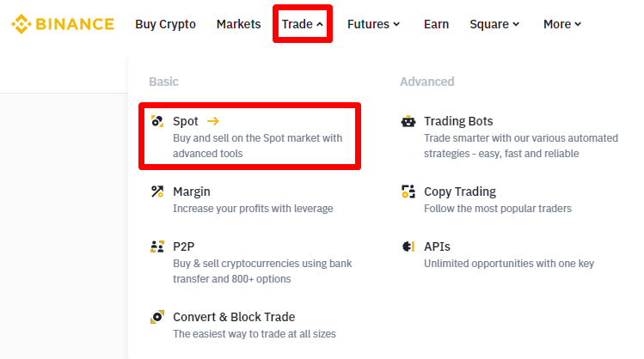Open the Earn menu item
This screenshot has height=359, width=644.
coord(436,24)
